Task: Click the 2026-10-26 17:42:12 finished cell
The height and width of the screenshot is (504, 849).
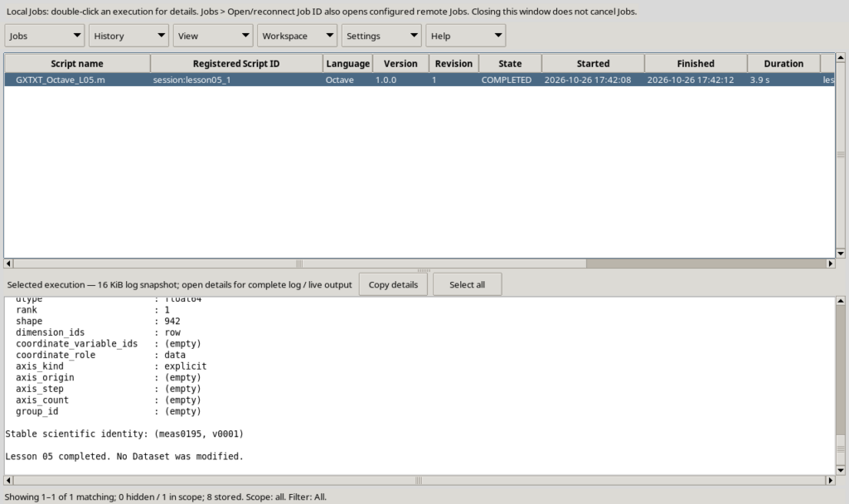Action: (x=696, y=80)
